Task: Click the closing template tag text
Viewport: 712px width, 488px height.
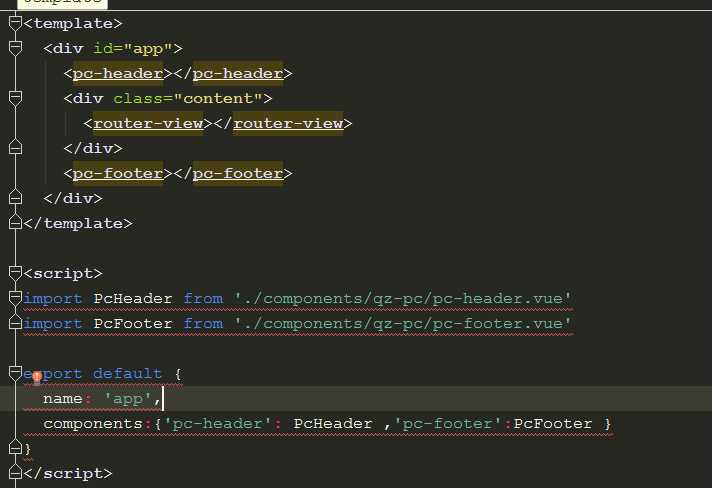Action: pyautogui.click(x=78, y=223)
